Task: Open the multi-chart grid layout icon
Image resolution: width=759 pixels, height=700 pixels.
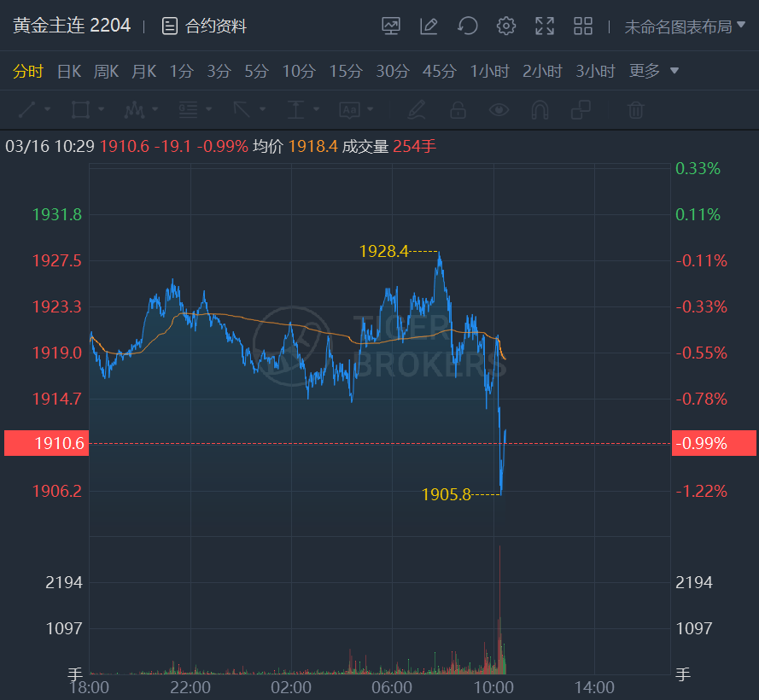Action: (583, 26)
